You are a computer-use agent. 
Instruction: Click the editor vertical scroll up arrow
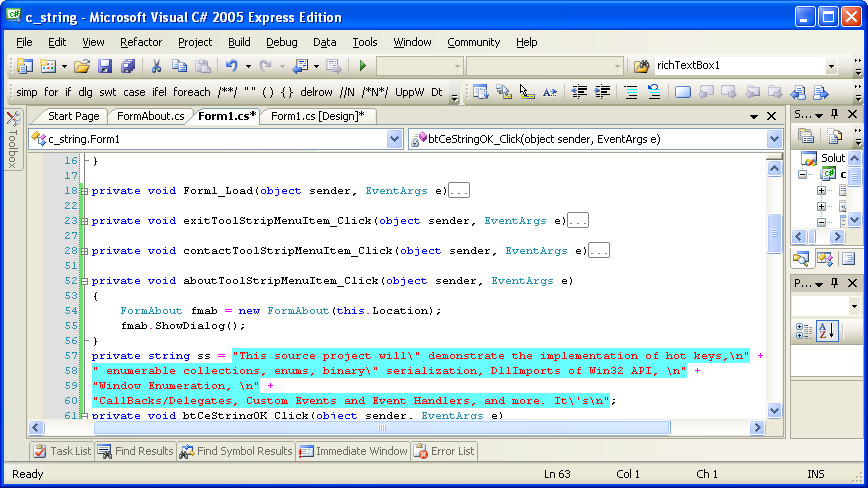tap(774, 168)
